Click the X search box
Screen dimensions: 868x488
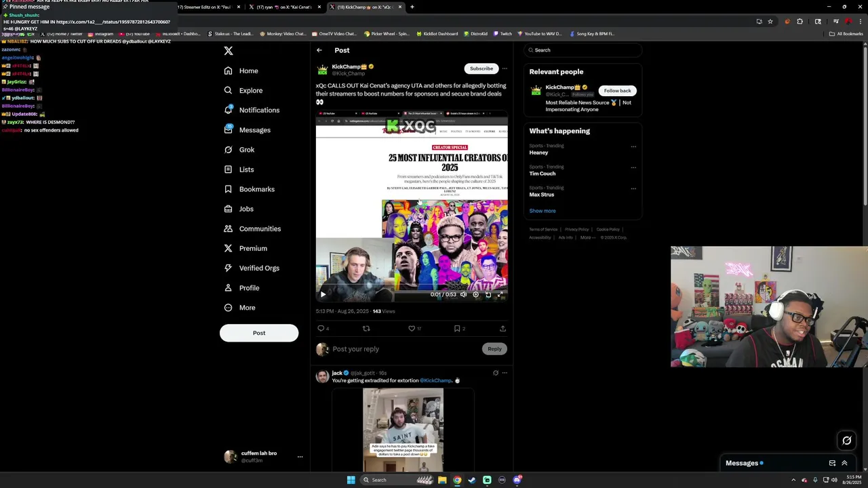point(583,50)
